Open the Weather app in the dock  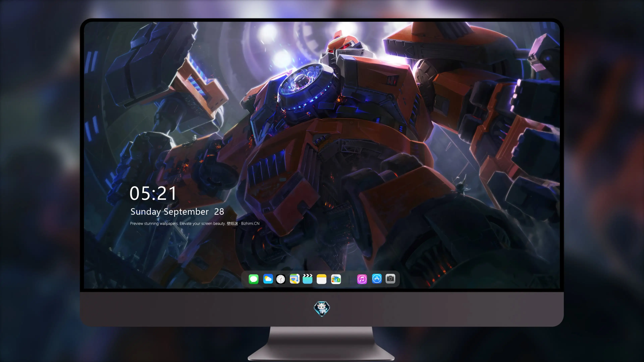click(268, 279)
